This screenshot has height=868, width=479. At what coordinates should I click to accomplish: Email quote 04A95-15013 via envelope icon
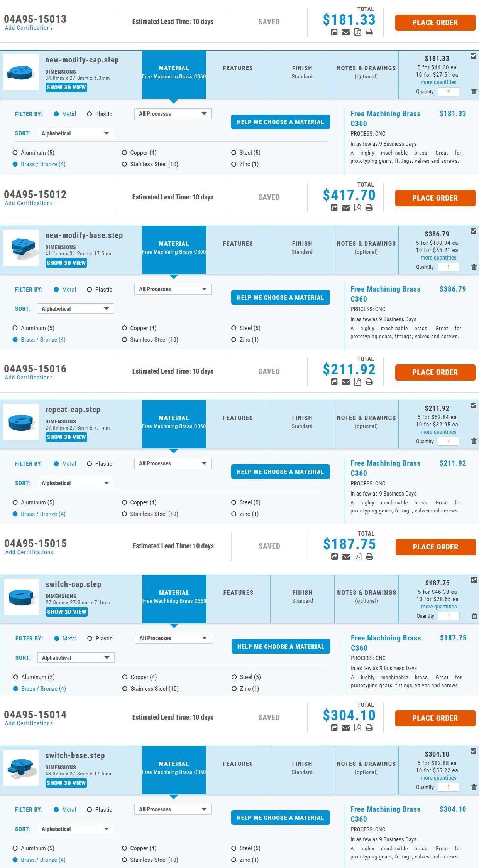(x=346, y=32)
